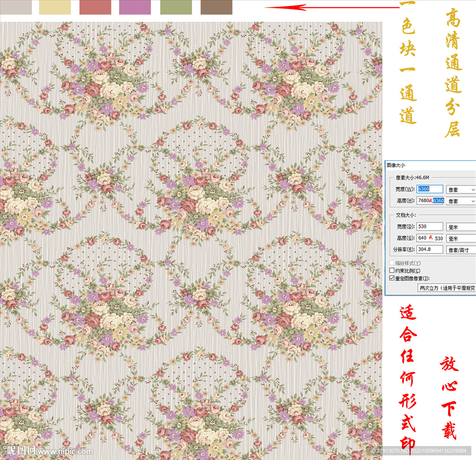Click the 宽度(W) label
The width and height of the screenshot is (476, 460).
coord(405,189)
